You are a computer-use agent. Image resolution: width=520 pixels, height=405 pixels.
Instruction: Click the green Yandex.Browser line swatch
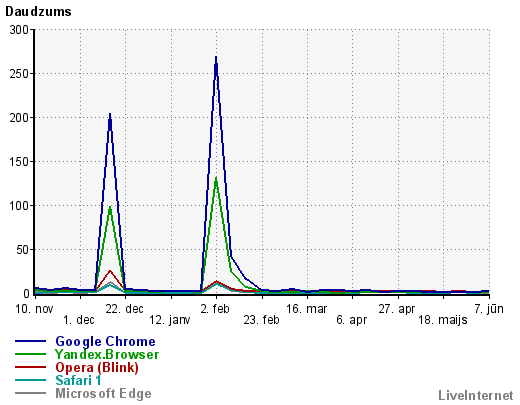click(30, 354)
